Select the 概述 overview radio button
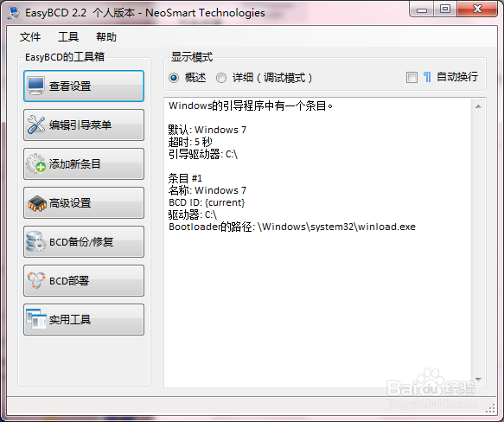The width and height of the screenshot is (504, 422). click(x=174, y=78)
